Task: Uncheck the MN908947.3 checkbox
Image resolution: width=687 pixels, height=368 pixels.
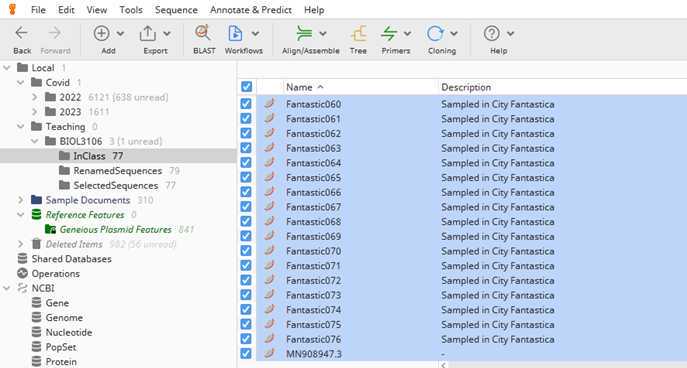Action: click(246, 353)
